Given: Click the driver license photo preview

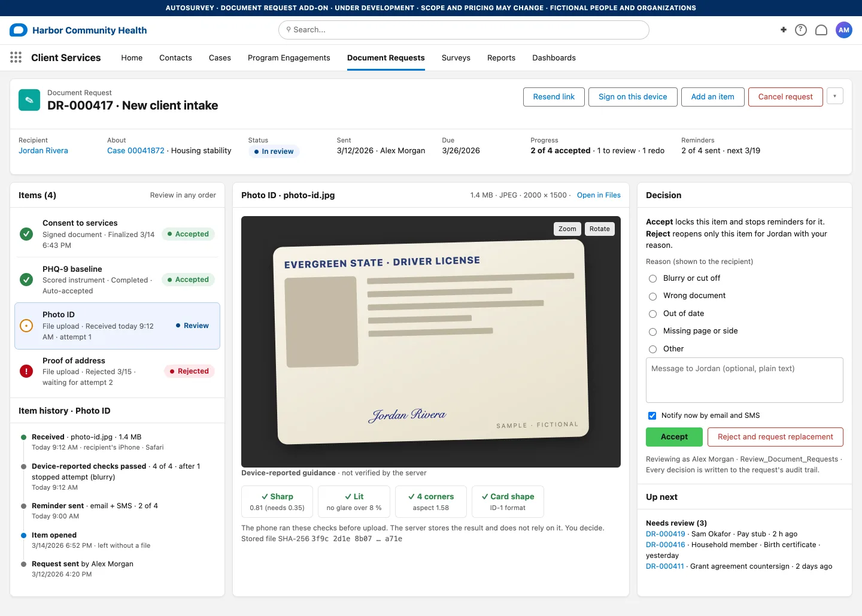Looking at the screenshot, I should (x=431, y=342).
